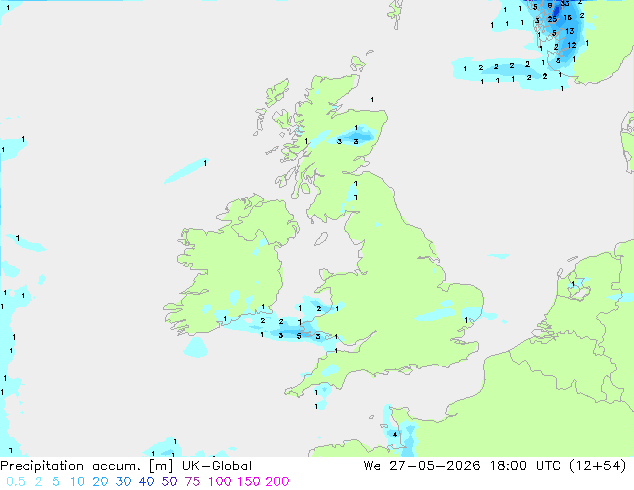Click the 150 legend value
634x490 pixels.
click(248, 482)
